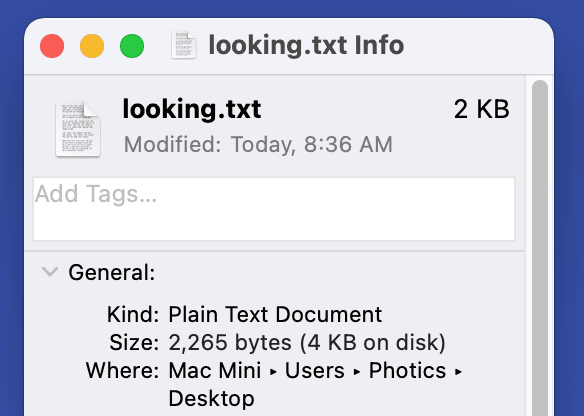Viewport: 584px width, 416px height.
Task: Select the Plain Text Document kind value
Action: 275,314
